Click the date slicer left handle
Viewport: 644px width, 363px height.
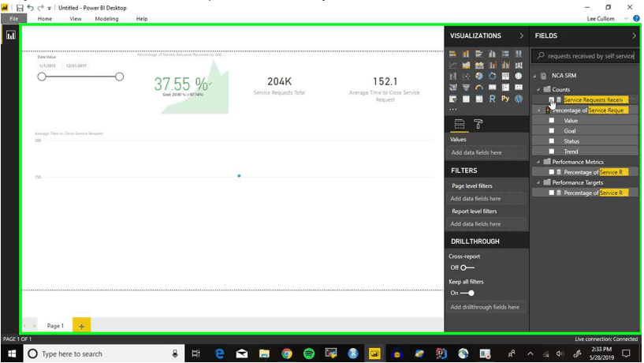[x=42, y=77]
